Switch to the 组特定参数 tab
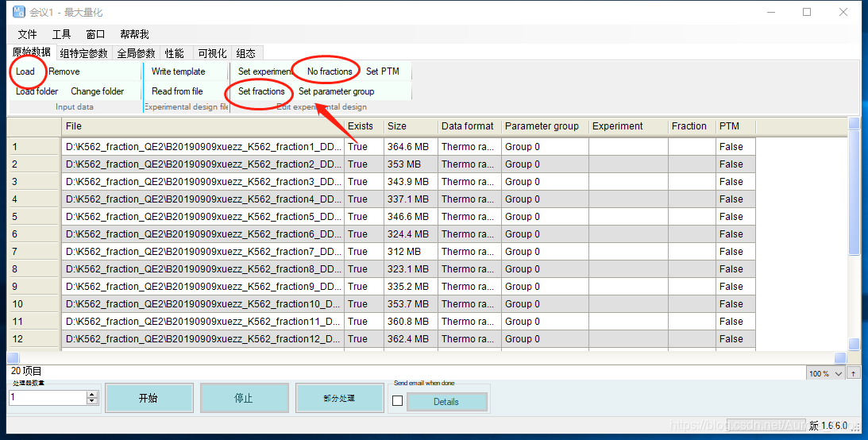 pyautogui.click(x=84, y=53)
